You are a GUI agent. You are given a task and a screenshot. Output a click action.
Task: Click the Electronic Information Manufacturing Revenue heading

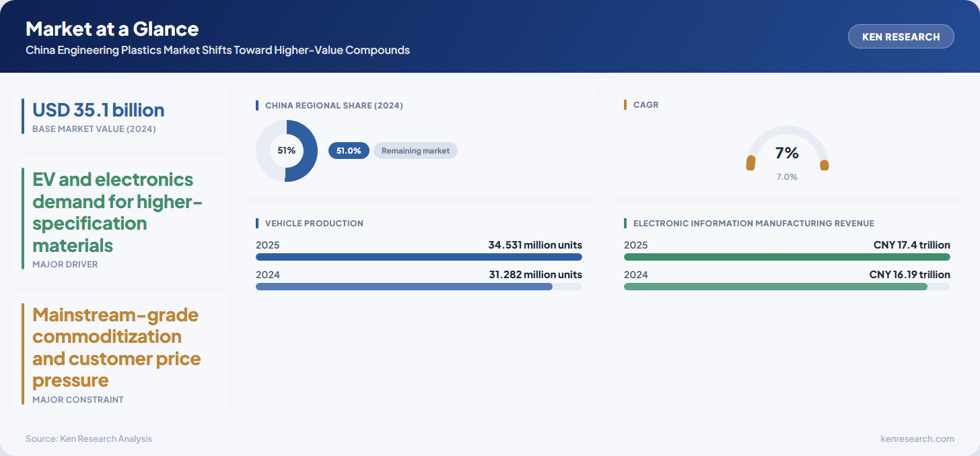754,223
